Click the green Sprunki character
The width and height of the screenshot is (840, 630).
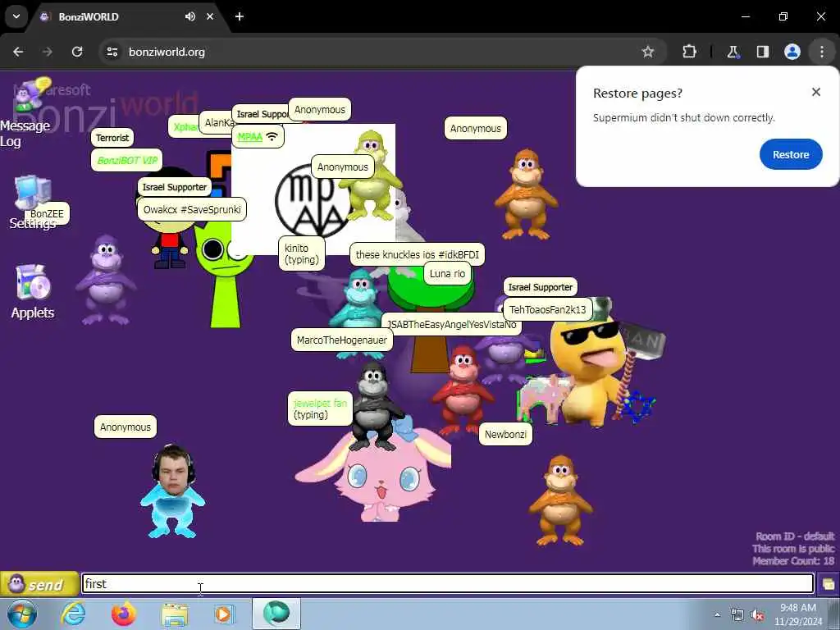tap(224, 279)
